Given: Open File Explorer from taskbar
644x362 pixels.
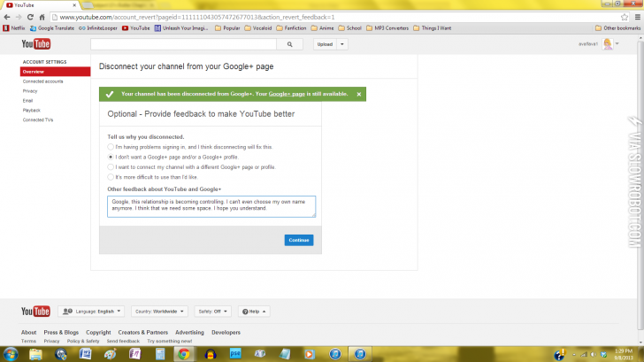Looking at the screenshot, I should tap(35, 354).
